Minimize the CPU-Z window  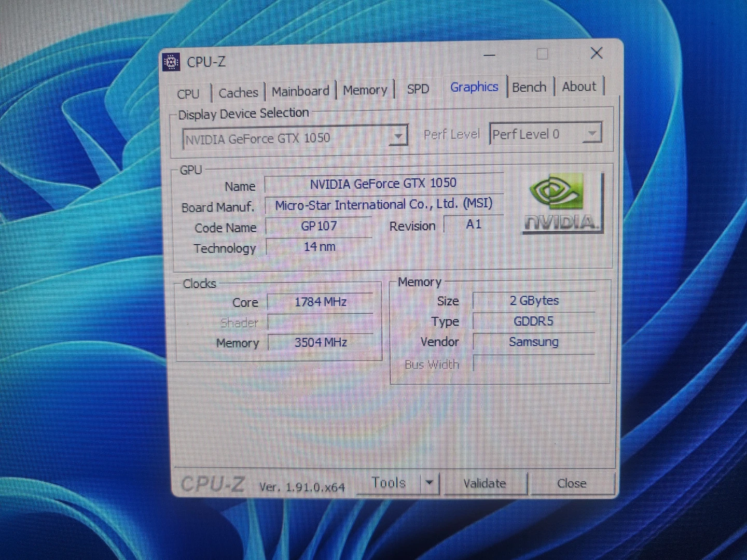(489, 54)
